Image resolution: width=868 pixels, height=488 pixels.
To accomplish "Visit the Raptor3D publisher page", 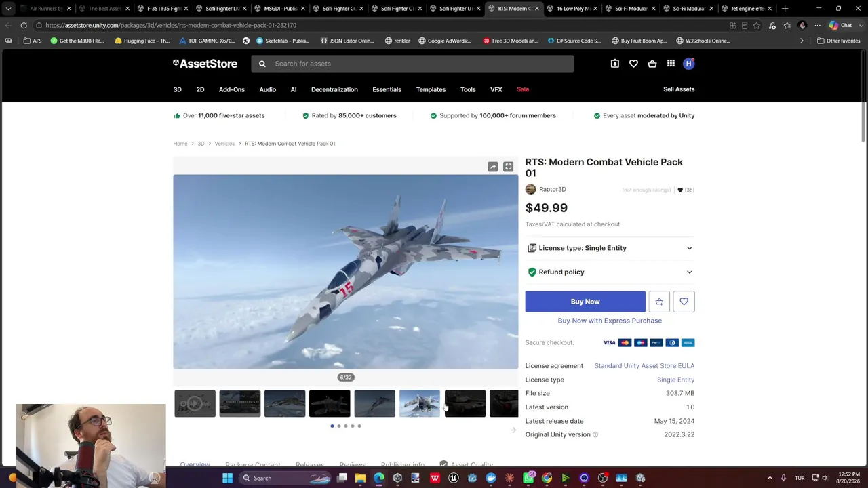I will coord(553,190).
